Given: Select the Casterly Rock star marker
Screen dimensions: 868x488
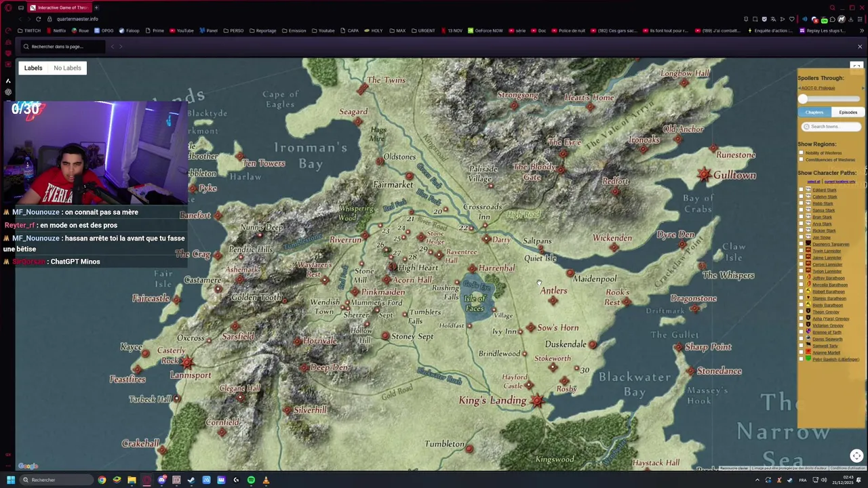Looking at the screenshot, I should click(186, 363).
